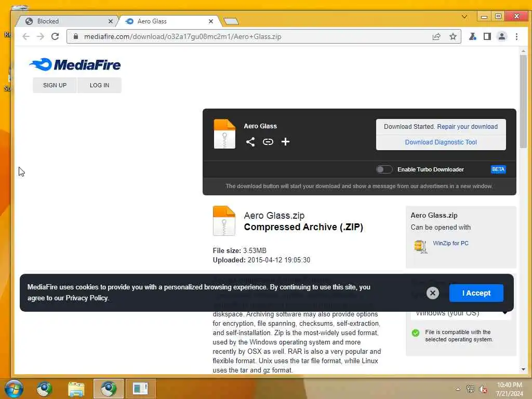This screenshot has height=399, width=532.
Task: Click the "Aero Glass" title in dark panel
Action: [x=260, y=126]
